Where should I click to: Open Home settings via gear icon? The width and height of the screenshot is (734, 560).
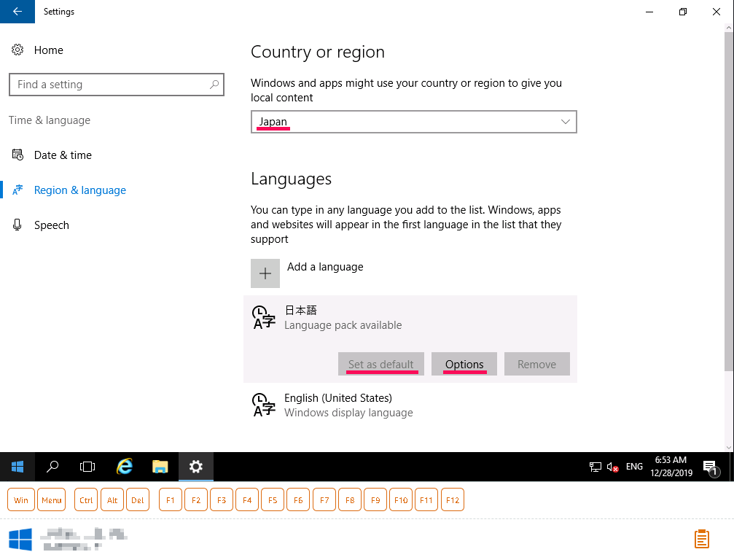click(17, 50)
